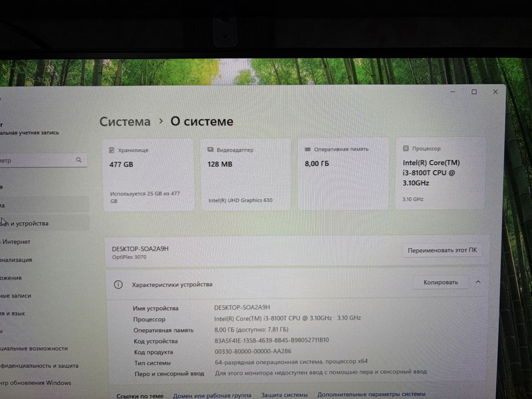Select the и устройства sidebar item
Viewport: 532px width, 399px height.
44,223
